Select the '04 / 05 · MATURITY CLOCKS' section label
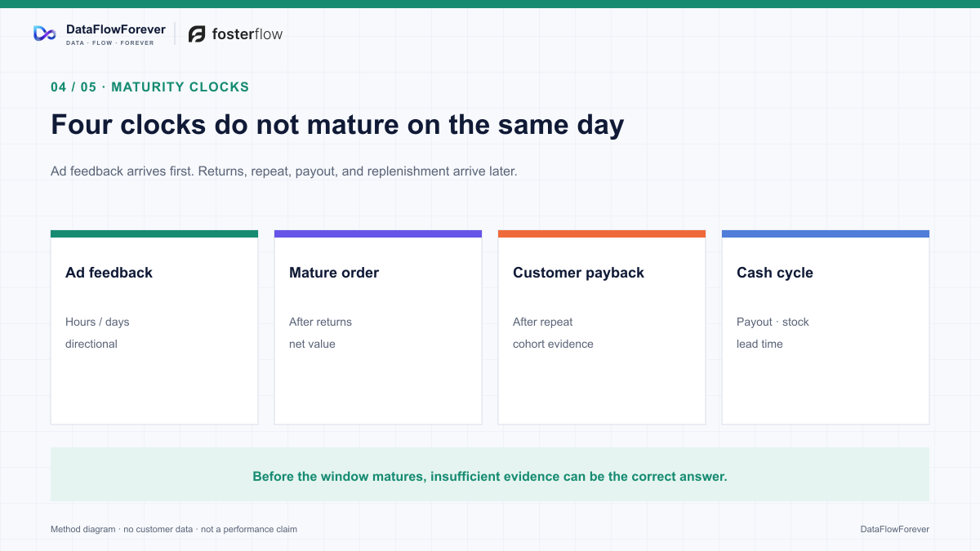The image size is (980, 551). point(150,87)
